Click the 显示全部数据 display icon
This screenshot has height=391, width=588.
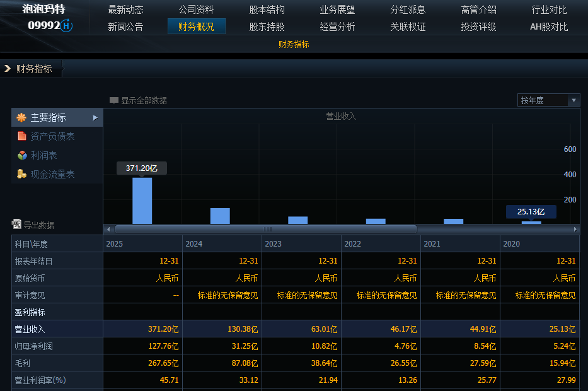[114, 100]
